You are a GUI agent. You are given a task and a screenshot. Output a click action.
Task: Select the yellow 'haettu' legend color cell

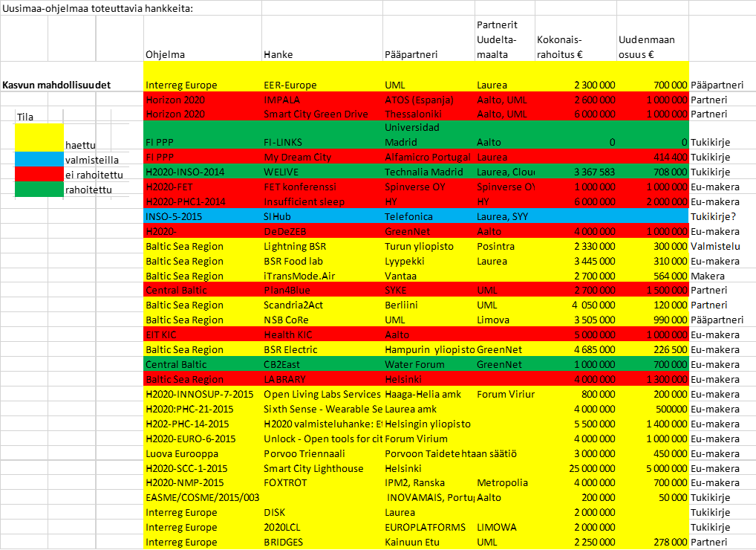[39, 137]
